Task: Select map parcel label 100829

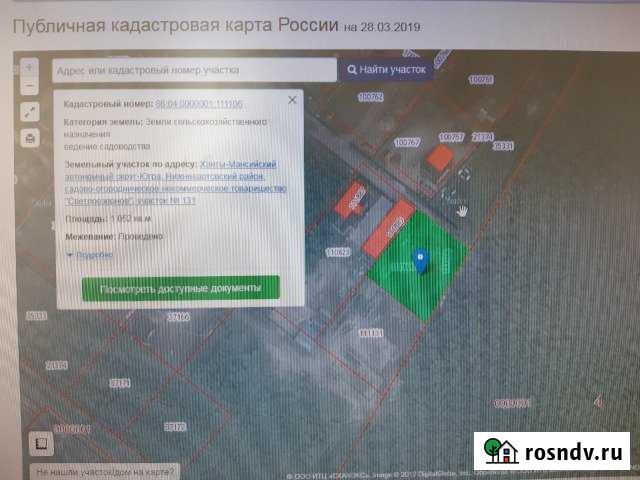Action: (338, 253)
